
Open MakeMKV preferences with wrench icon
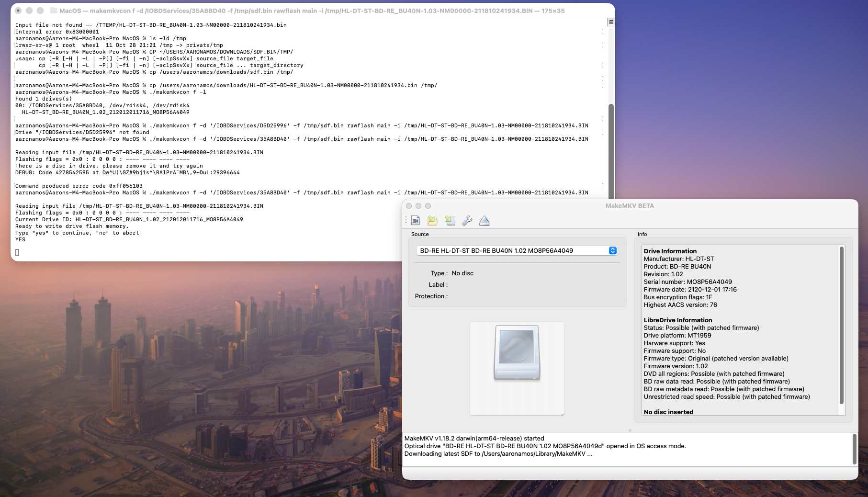coord(467,221)
